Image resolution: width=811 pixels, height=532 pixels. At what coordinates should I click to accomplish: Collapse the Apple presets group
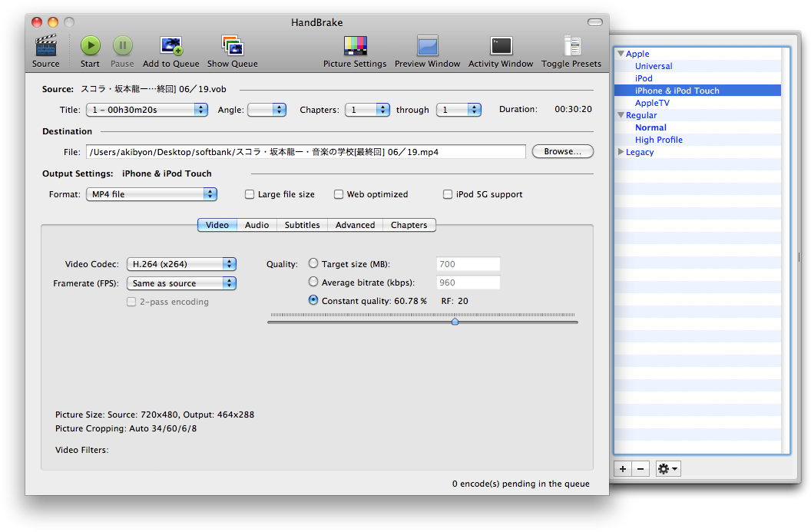[621, 54]
